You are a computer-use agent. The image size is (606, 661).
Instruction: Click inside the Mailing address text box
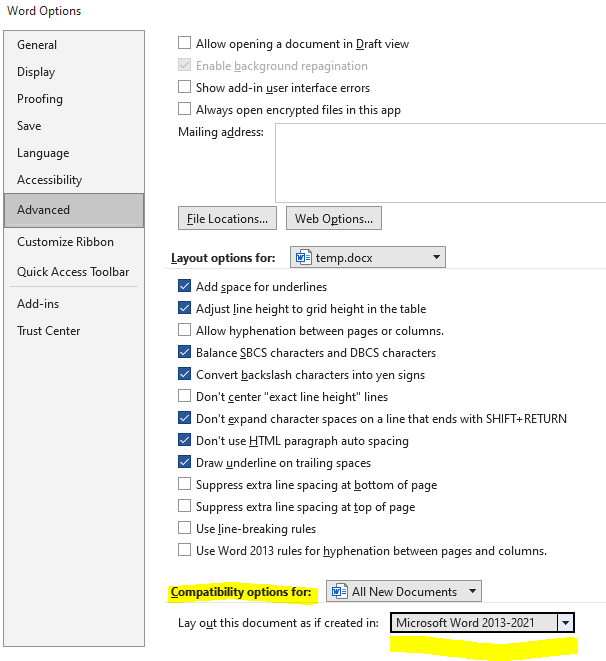pyautogui.click(x=440, y=163)
